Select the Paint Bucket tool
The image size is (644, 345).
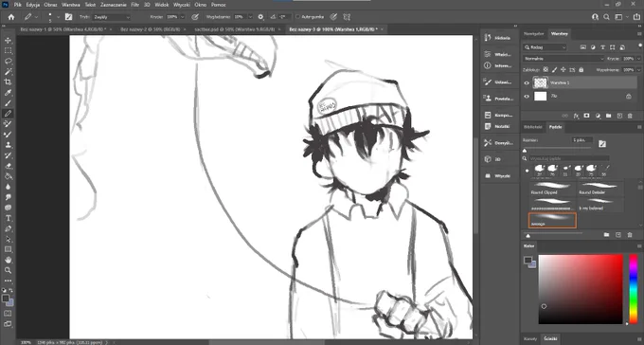pos(8,176)
